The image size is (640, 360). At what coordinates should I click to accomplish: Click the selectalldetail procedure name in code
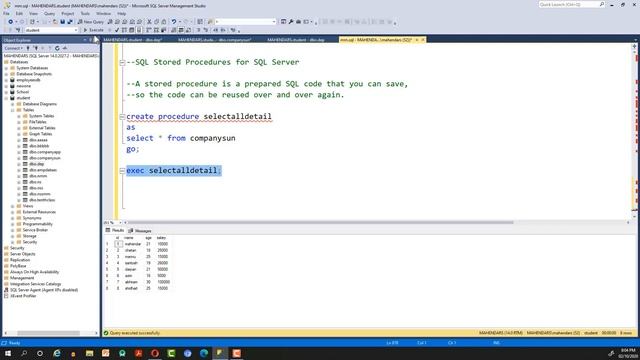238,116
